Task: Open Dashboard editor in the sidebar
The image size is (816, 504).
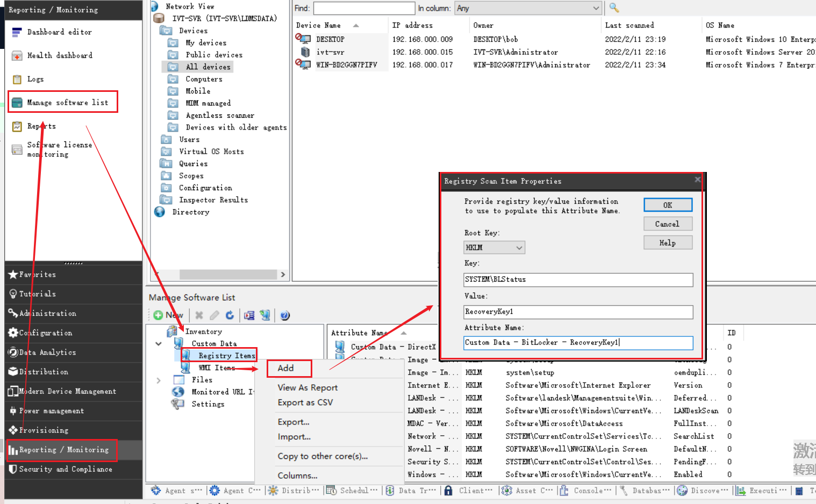Action: (59, 32)
